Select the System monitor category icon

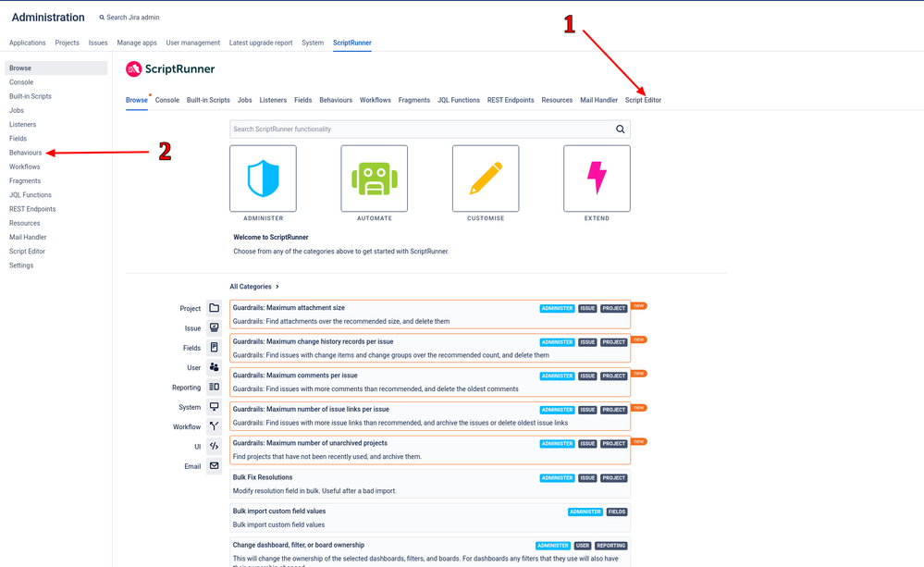point(214,407)
